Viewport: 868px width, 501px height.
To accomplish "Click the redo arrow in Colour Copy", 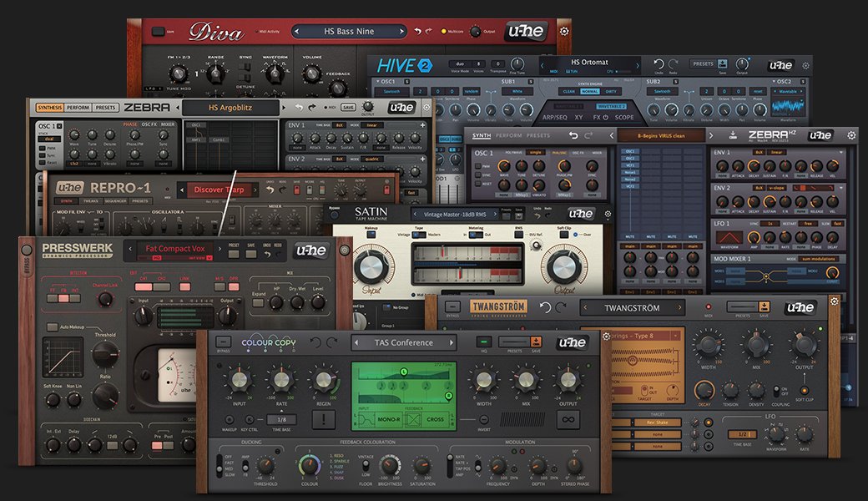I will coord(332,342).
